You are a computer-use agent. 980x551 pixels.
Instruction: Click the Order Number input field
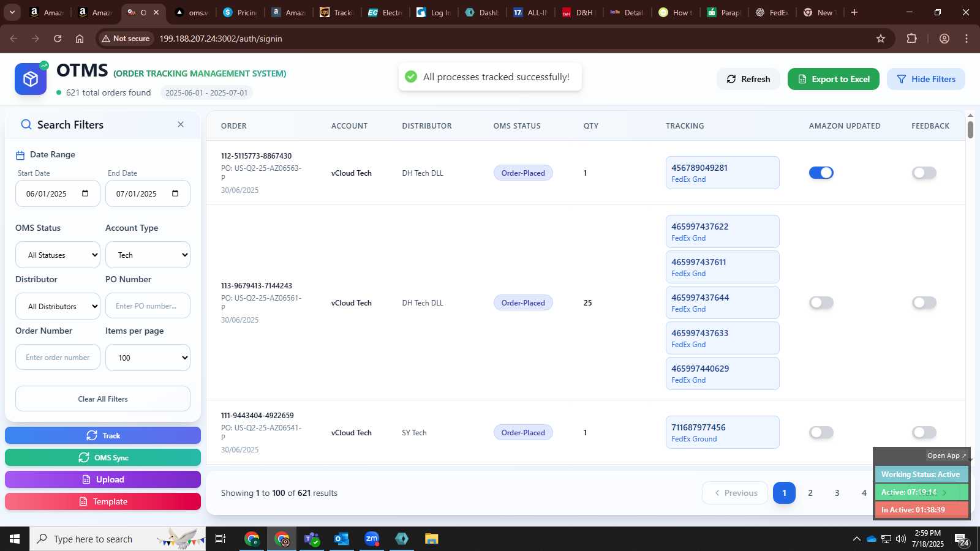coord(58,357)
